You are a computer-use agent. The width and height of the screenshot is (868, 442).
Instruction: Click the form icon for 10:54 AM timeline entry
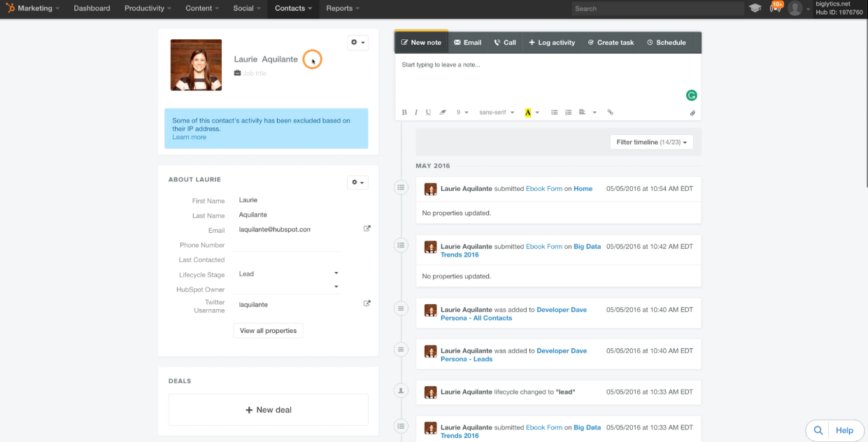tap(401, 187)
